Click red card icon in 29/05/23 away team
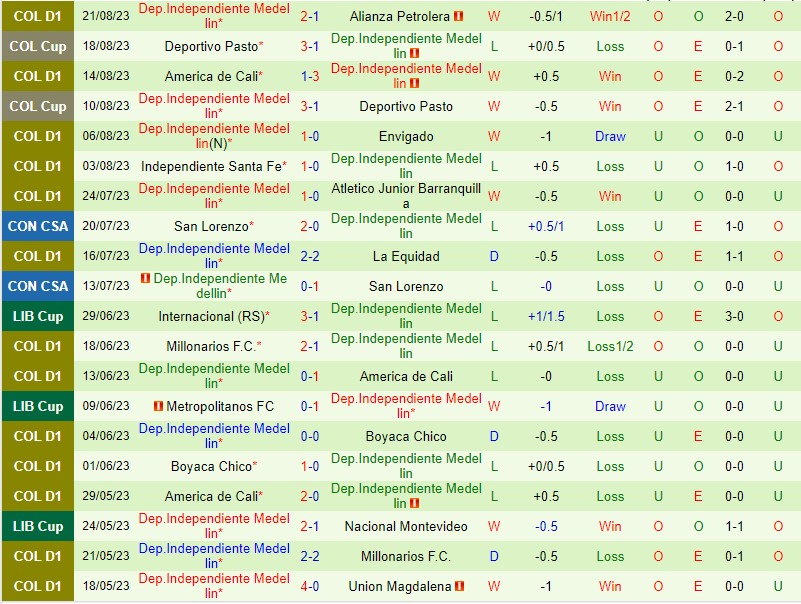Screen dimensions: 801x604 [414, 503]
